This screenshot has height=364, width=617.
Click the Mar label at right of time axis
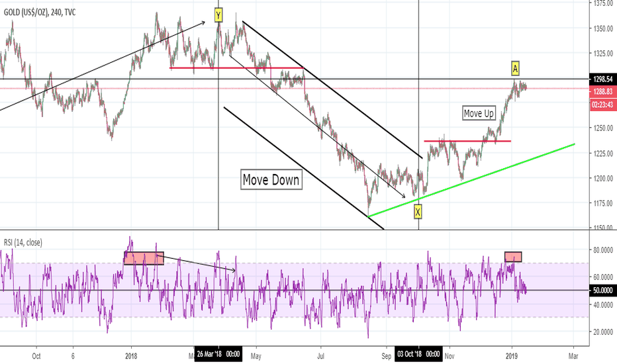pyautogui.click(x=573, y=356)
